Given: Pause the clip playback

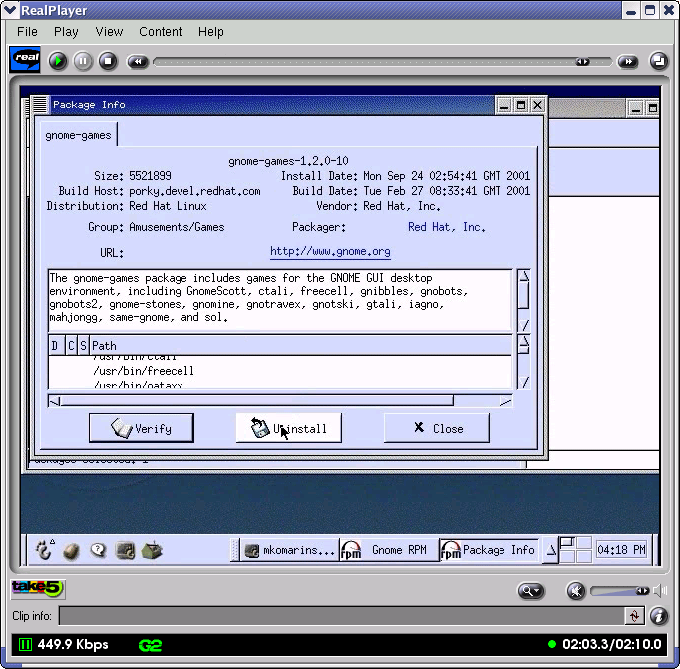Looking at the screenshot, I should click(x=83, y=61).
